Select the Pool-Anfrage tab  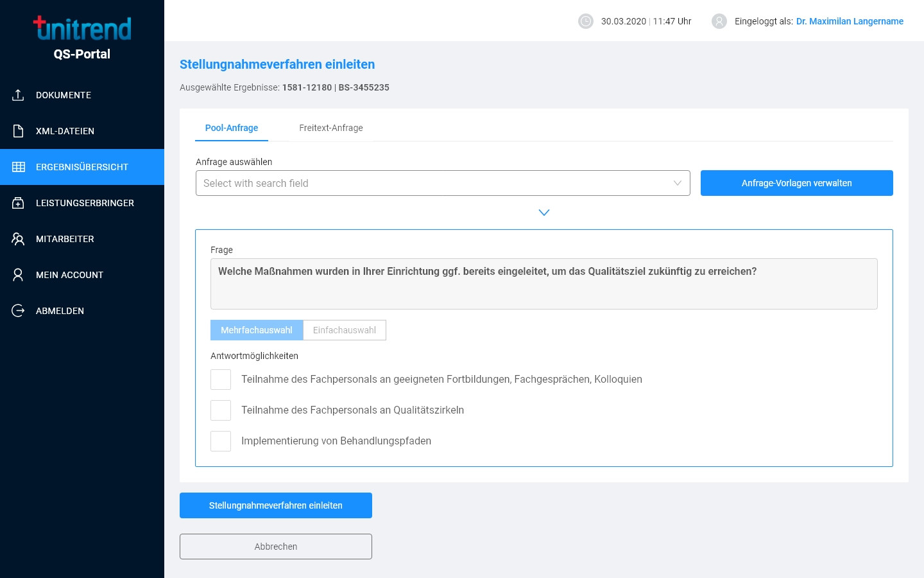(232, 128)
